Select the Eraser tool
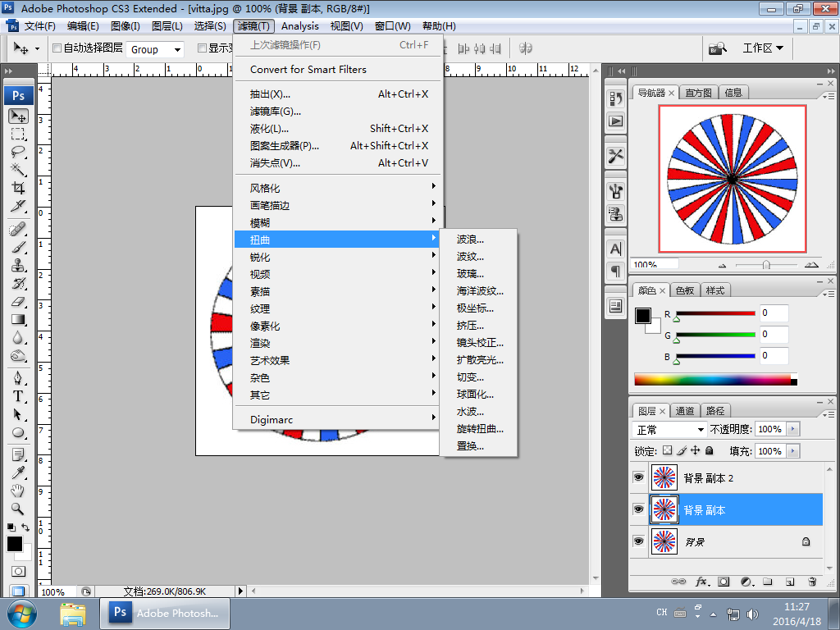 click(x=18, y=302)
